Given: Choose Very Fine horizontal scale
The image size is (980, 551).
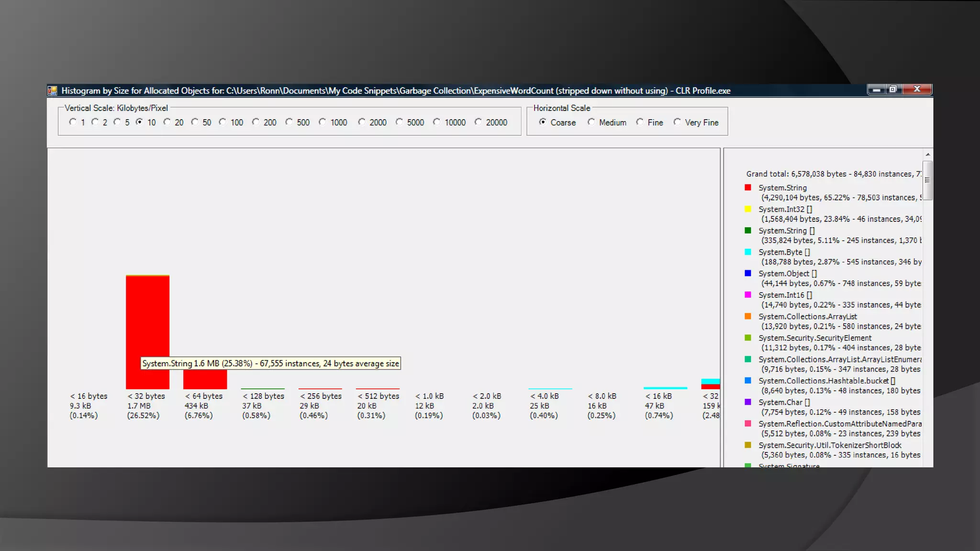Looking at the screenshot, I should (x=677, y=122).
